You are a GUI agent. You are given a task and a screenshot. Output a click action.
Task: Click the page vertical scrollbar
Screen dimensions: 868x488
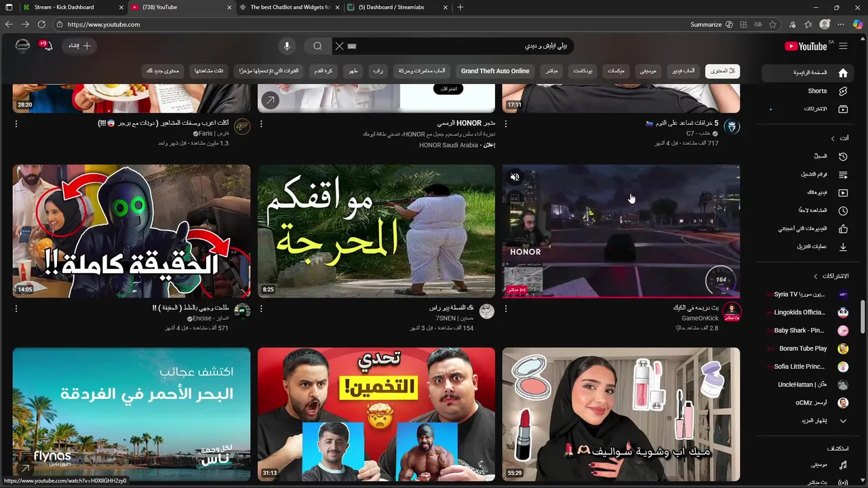pyautogui.click(x=863, y=318)
